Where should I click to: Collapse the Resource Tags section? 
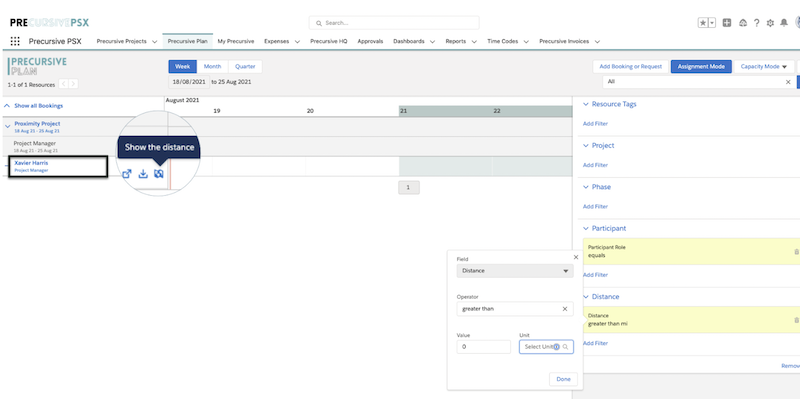pyautogui.click(x=586, y=104)
